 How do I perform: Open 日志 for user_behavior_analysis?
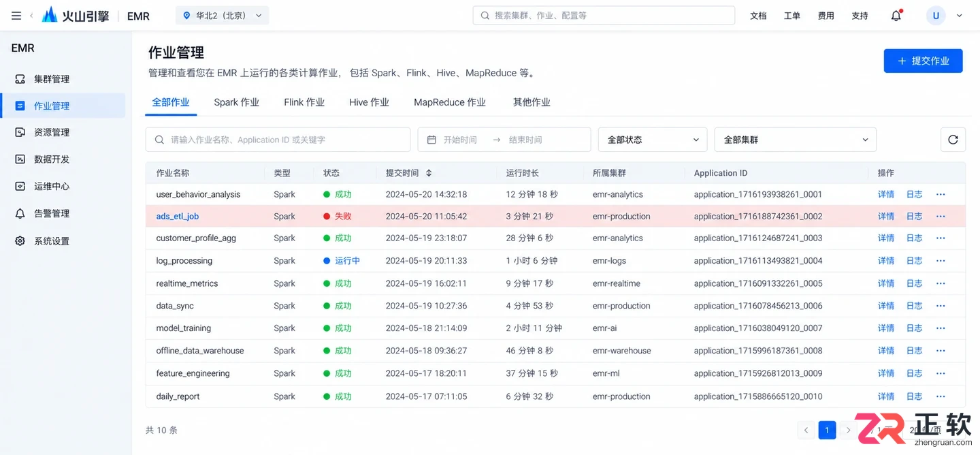point(914,194)
